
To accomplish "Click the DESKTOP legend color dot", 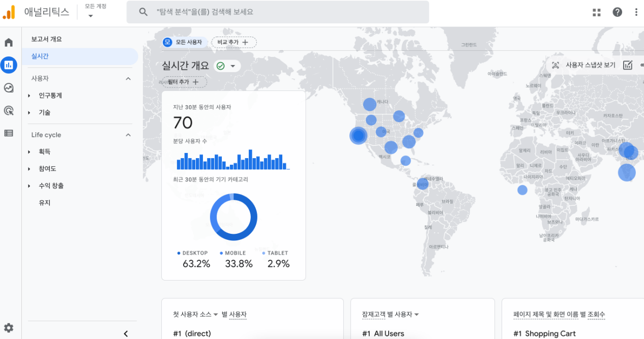I will click(x=179, y=253).
